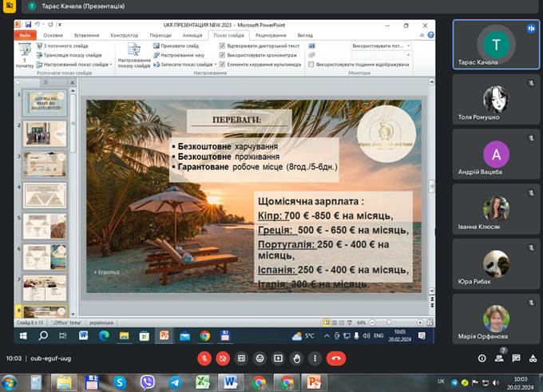Click the Present now screen icon
This screenshot has height=392, width=543.
[x=278, y=358]
